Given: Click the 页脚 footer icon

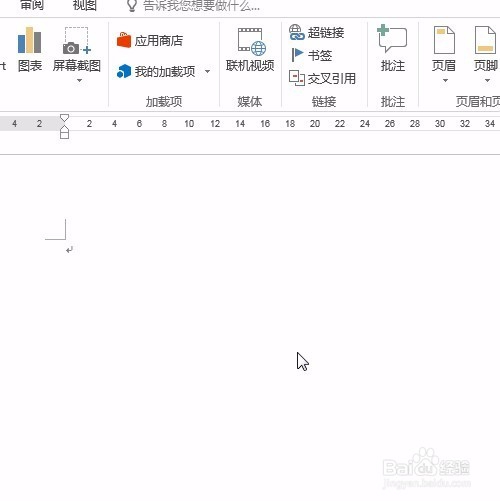Looking at the screenshot, I should [x=485, y=41].
